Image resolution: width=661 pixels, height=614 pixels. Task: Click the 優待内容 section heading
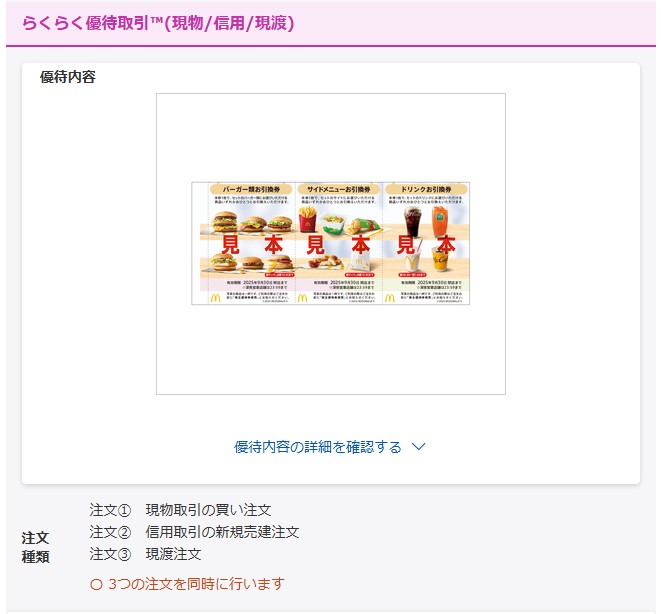pyautogui.click(x=68, y=77)
